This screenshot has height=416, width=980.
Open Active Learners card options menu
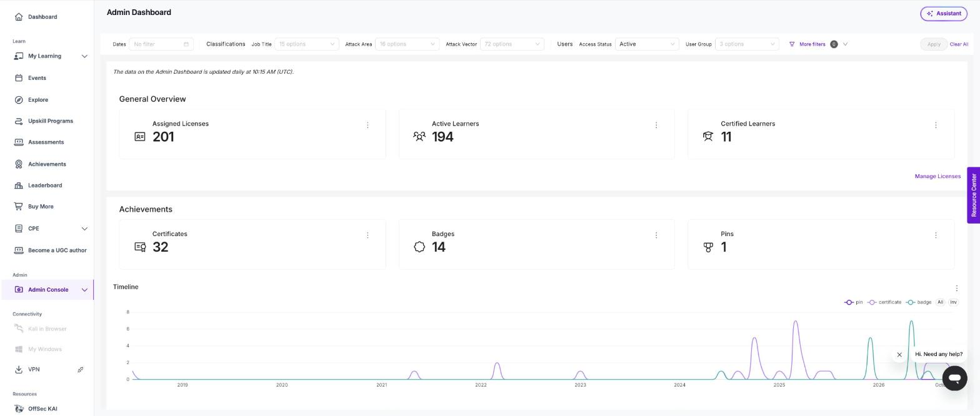point(656,126)
